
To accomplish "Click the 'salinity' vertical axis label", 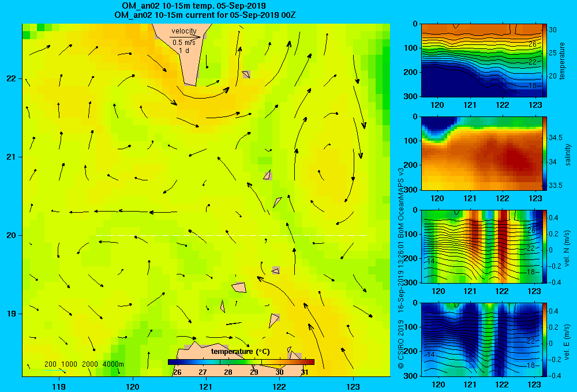I will pos(568,154).
